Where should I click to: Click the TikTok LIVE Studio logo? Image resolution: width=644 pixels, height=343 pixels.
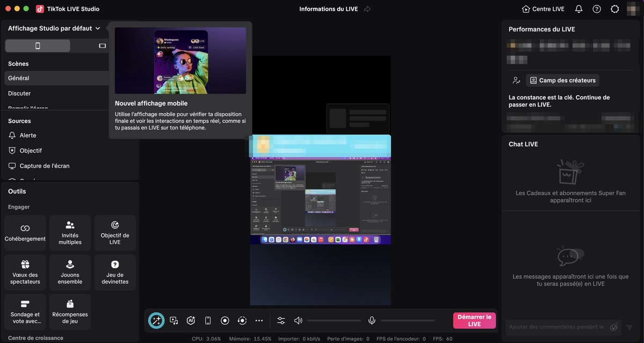(x=40, y=9)
